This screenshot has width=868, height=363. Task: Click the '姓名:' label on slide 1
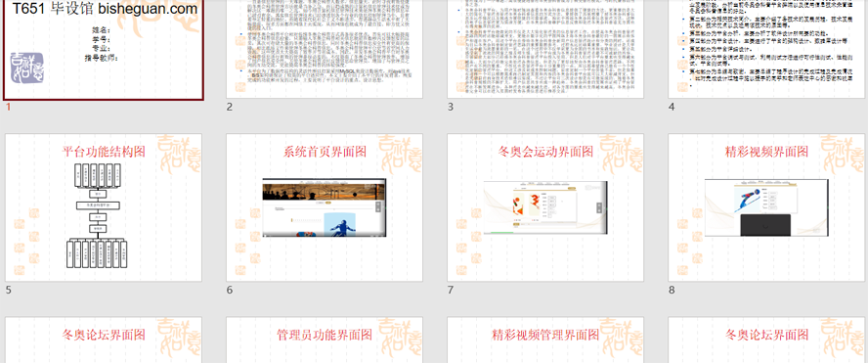click(x=102, y=30)
